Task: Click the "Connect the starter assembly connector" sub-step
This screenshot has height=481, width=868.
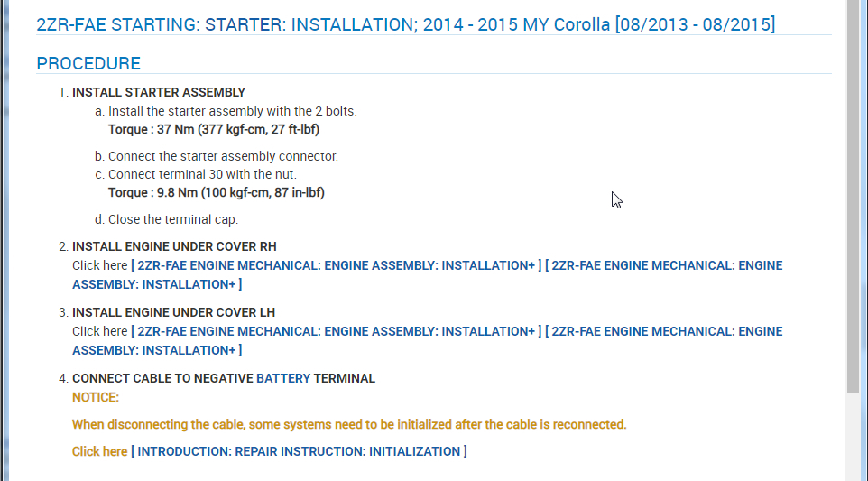Action: tap(223, 156)
